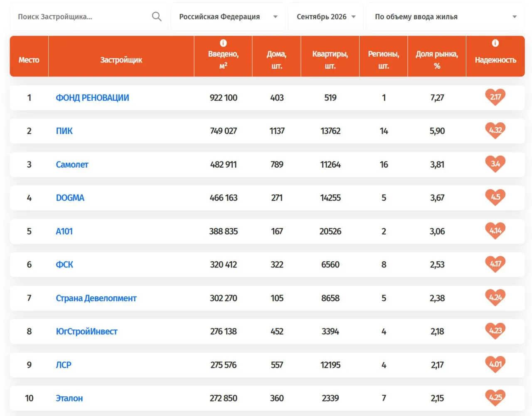Screen dimensions: 532x416
Task: Click the ЛСР reliability heart 4.01
Action: (x=495, y=364)
